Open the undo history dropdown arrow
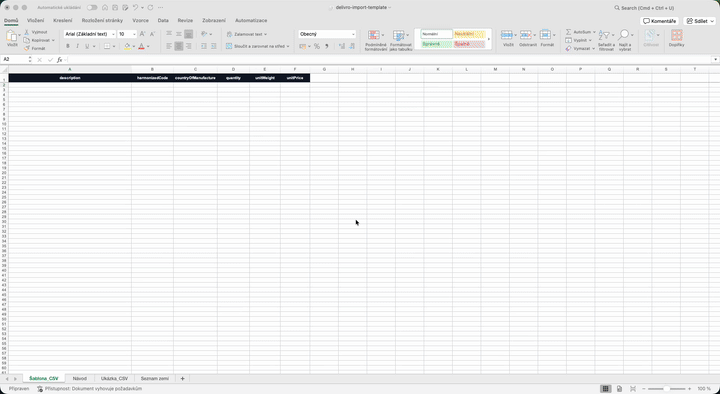 pyautogui.click(x=142, y=8)
